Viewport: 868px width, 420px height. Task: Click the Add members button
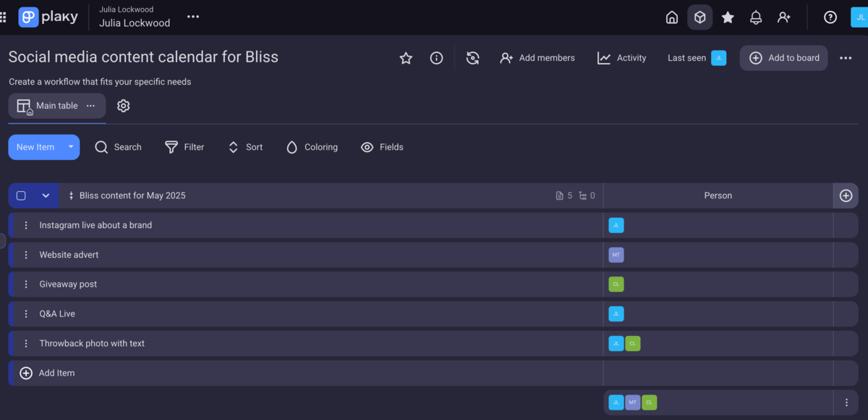(537, 58)
